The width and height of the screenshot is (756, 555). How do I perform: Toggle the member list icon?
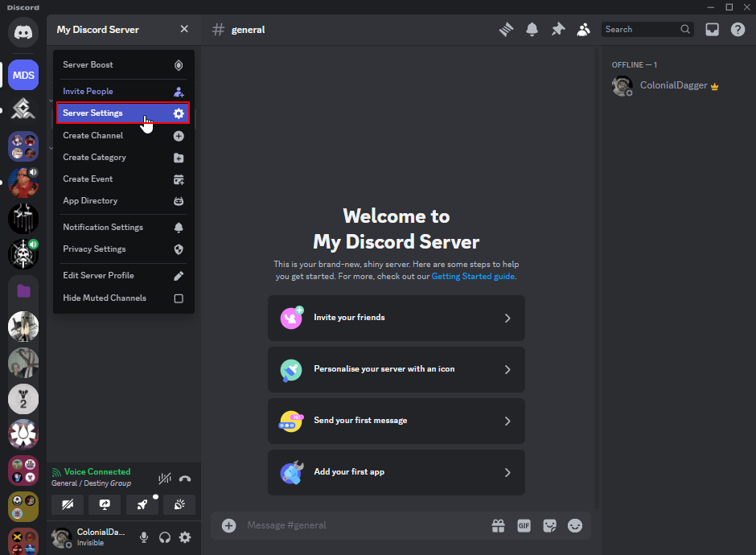coord(583,30)
